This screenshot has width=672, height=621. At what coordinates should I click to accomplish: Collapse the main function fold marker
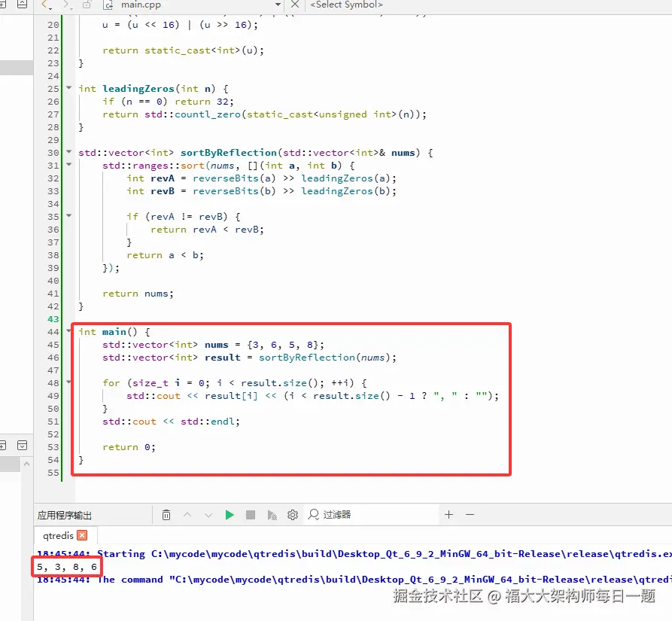click(69, 331)
